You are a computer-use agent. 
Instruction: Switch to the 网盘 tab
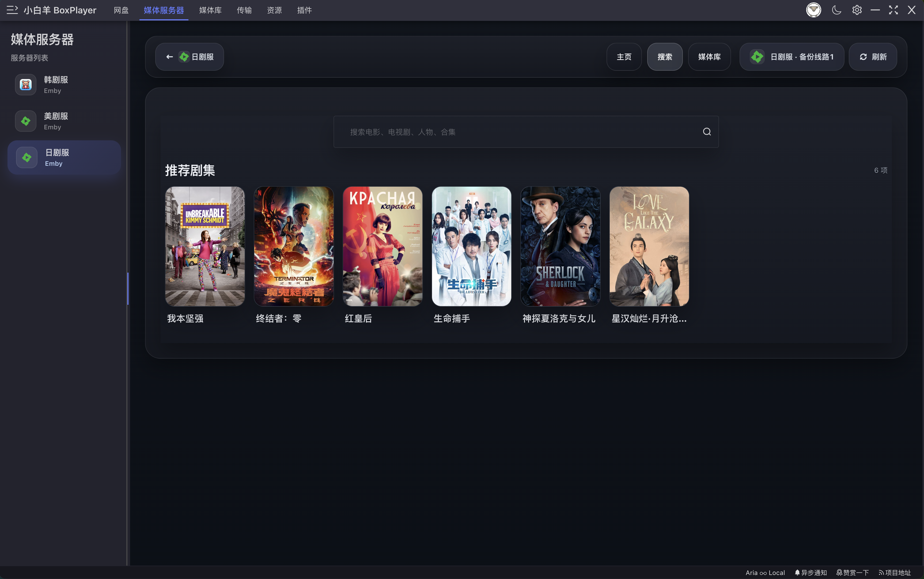(121, 10)
